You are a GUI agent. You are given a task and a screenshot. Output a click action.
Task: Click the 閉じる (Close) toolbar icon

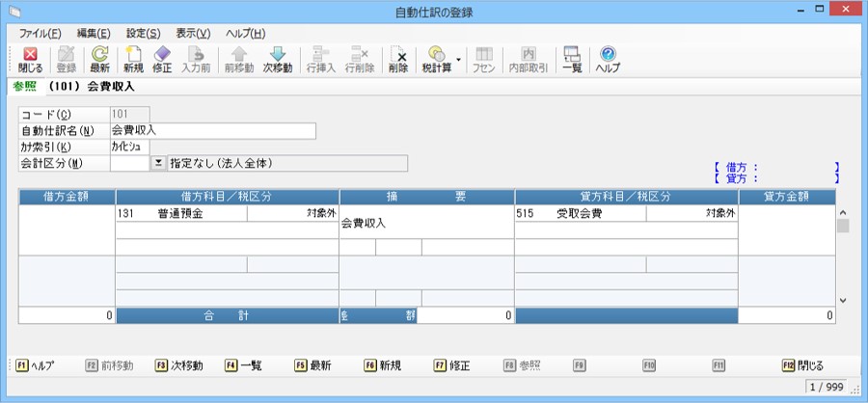[x=30, y=60]
